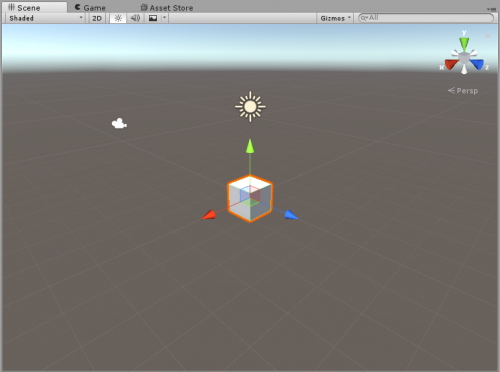Toggle scene lighting button

(x=118, y=18)
